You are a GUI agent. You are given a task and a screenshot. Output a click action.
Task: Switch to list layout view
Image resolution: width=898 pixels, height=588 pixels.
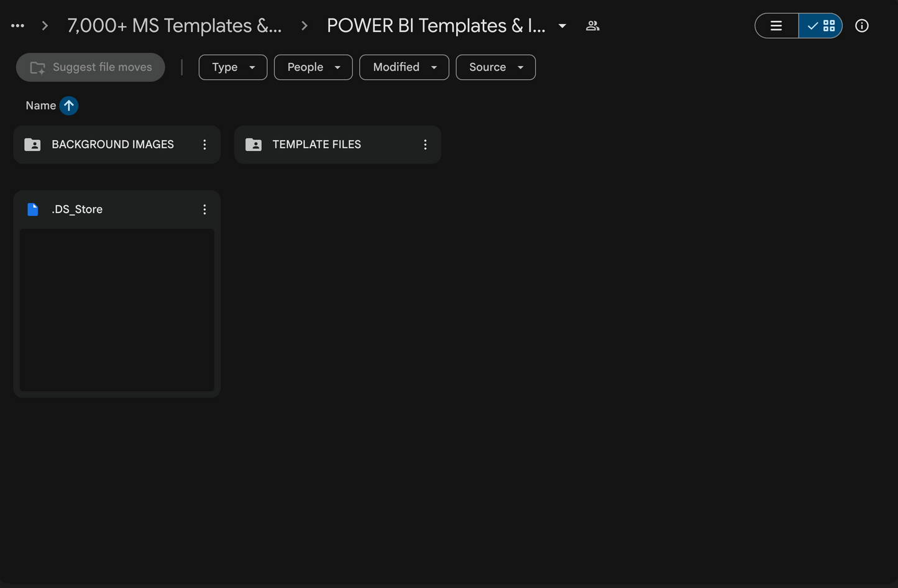777,25
